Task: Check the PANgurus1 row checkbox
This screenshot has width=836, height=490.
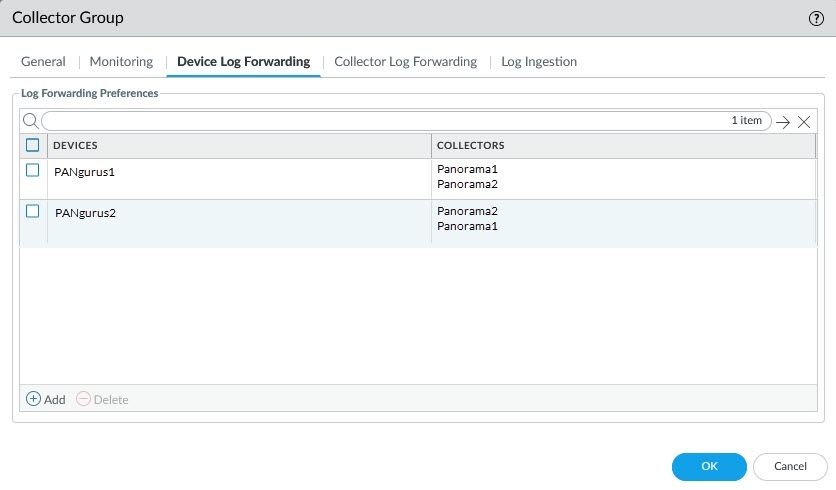Action: [x=33, y=171]
